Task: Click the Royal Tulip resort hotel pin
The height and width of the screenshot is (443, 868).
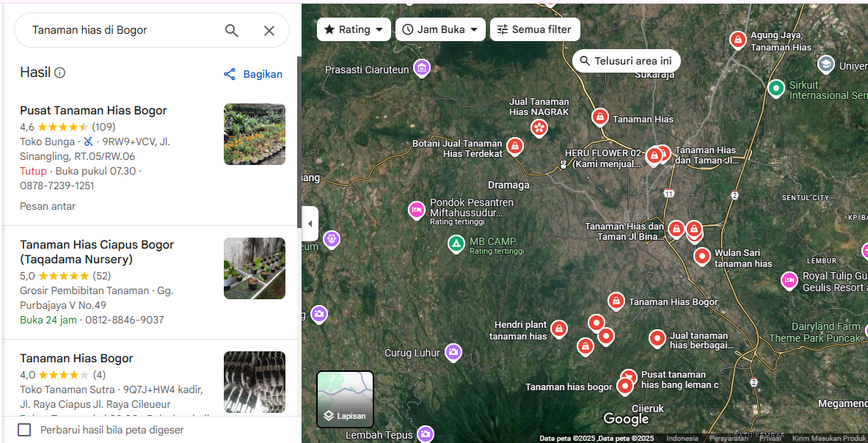Action: pos(789,281)
